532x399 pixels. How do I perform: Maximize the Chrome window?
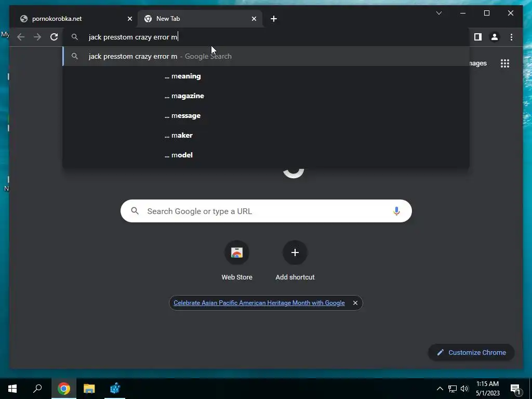pos(486,13)
